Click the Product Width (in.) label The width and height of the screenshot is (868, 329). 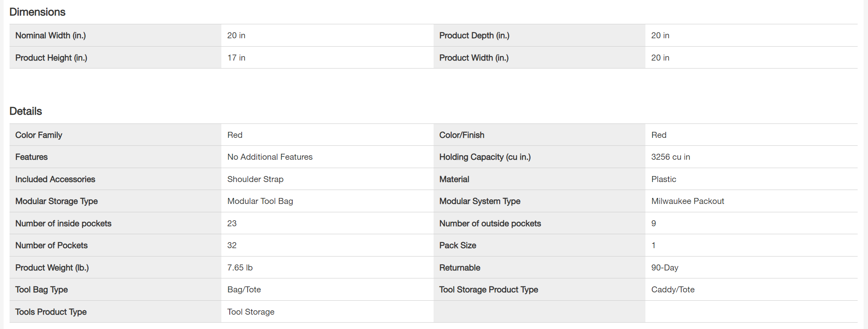(474, 58)
